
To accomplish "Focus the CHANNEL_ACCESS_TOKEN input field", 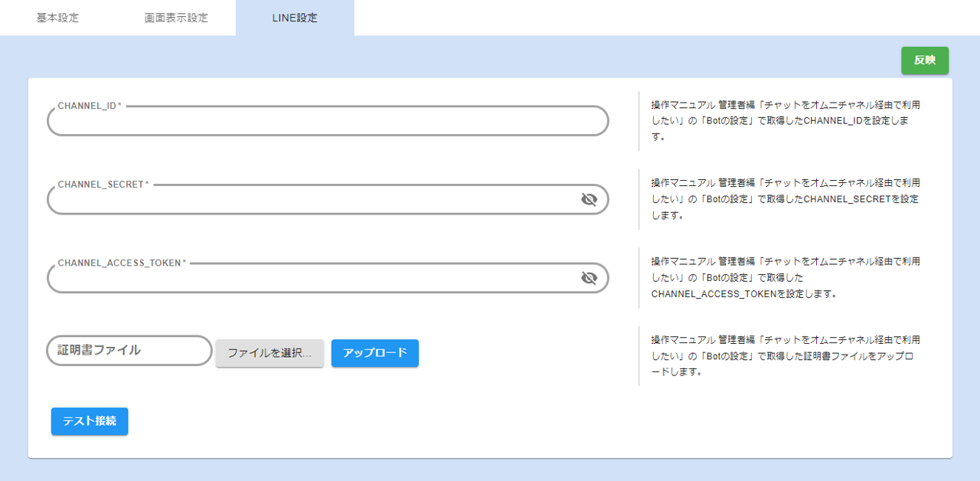I will coord(306,279).
